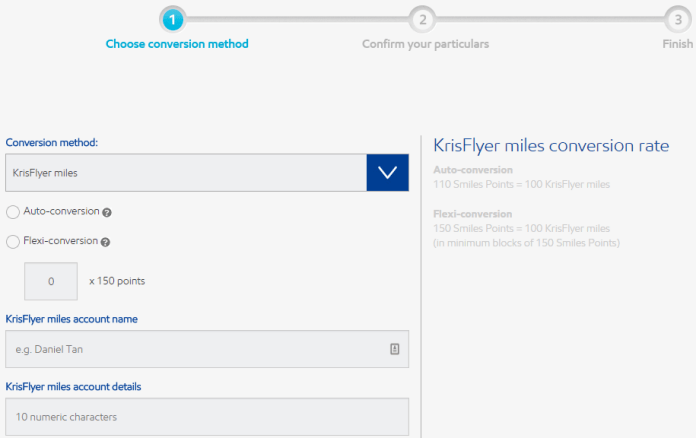Select the Auto-conversion radio button

point(13,212)
